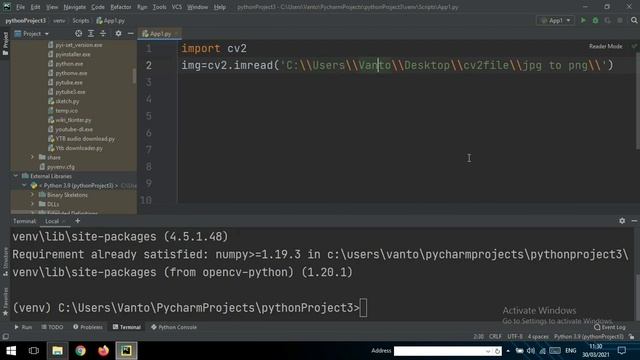Open Structure vertical tool window
Screen dimensions: 640x360
5,261
